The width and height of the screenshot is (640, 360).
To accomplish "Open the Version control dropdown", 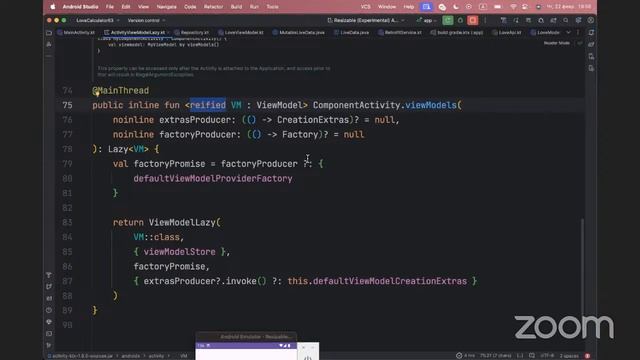I will 147,20.
